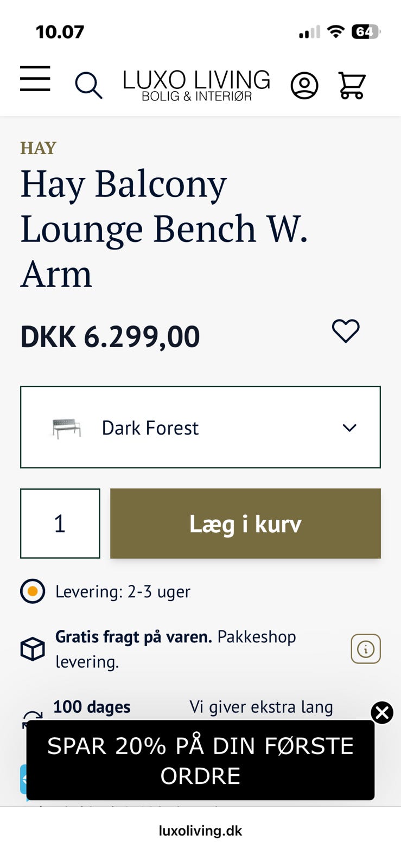Click the dropdown chevron arrow
Screen dimensions: 401x868
(x=349, y=427)
